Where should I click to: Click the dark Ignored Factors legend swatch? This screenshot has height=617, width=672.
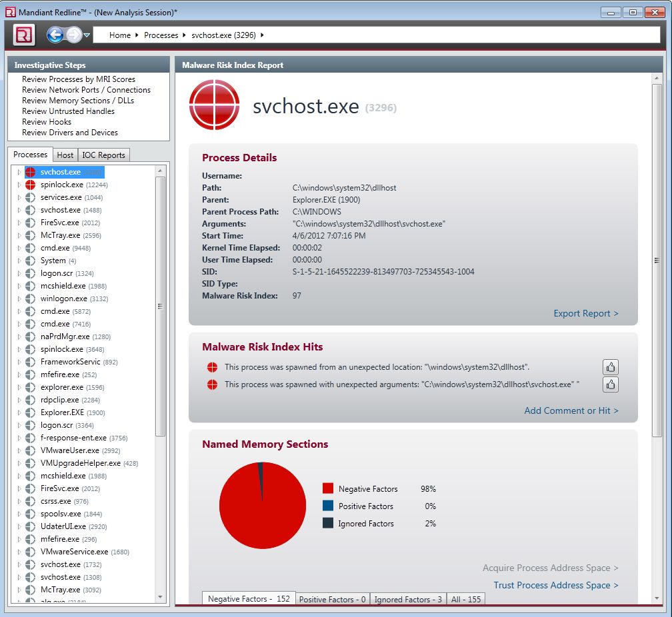tap(328, 523)
